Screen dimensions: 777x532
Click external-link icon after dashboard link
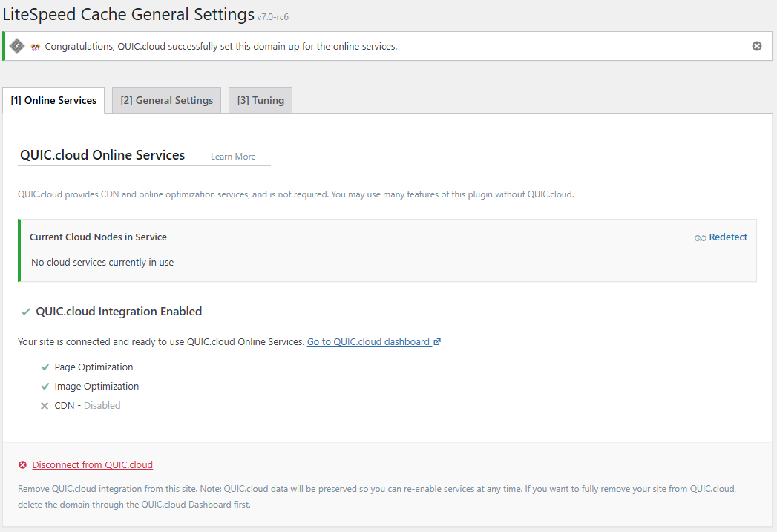(x=437, y=342)
